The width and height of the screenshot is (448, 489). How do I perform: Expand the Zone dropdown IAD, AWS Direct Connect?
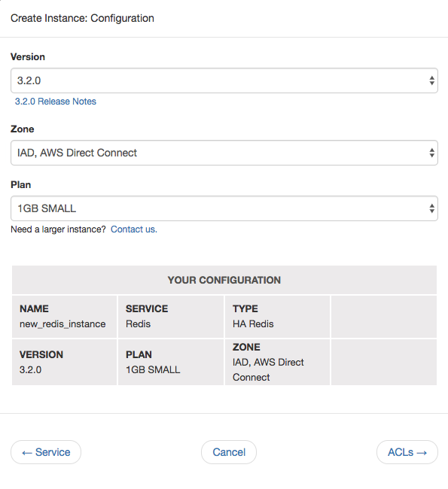pyautogui.click(x=224, y=153)
